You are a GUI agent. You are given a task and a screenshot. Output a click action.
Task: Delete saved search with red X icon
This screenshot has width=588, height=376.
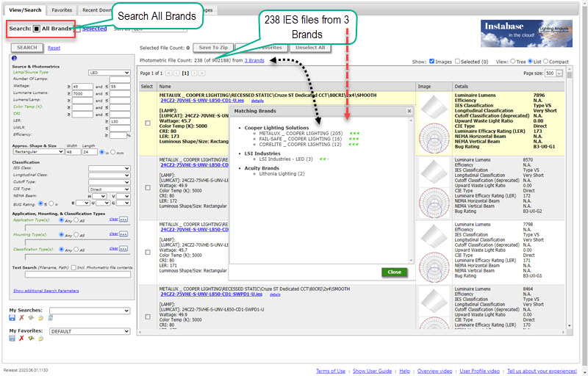coord(21,318)
